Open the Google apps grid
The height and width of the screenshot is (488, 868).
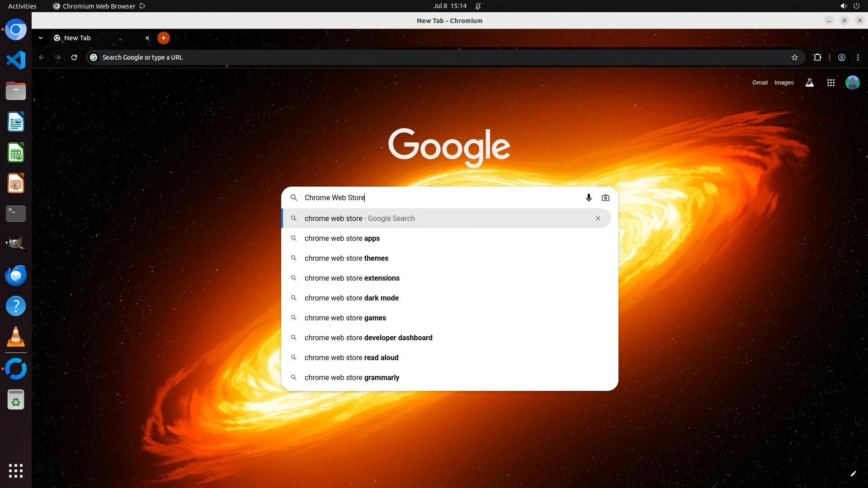(x=830, y=83)
